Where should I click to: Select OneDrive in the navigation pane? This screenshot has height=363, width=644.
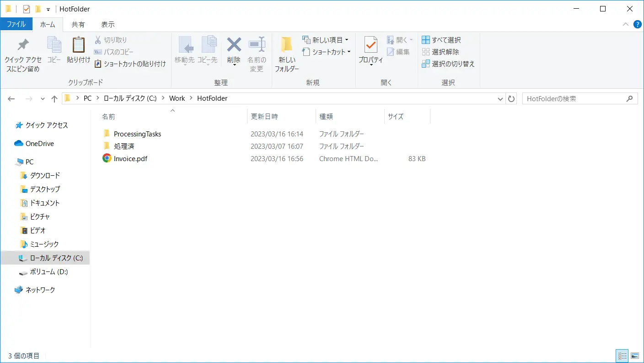(40, 144)
